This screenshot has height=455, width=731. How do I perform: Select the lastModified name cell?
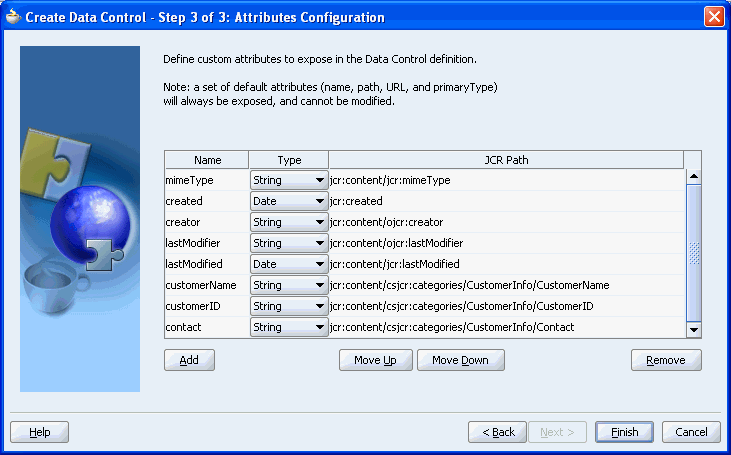(207, 264)
